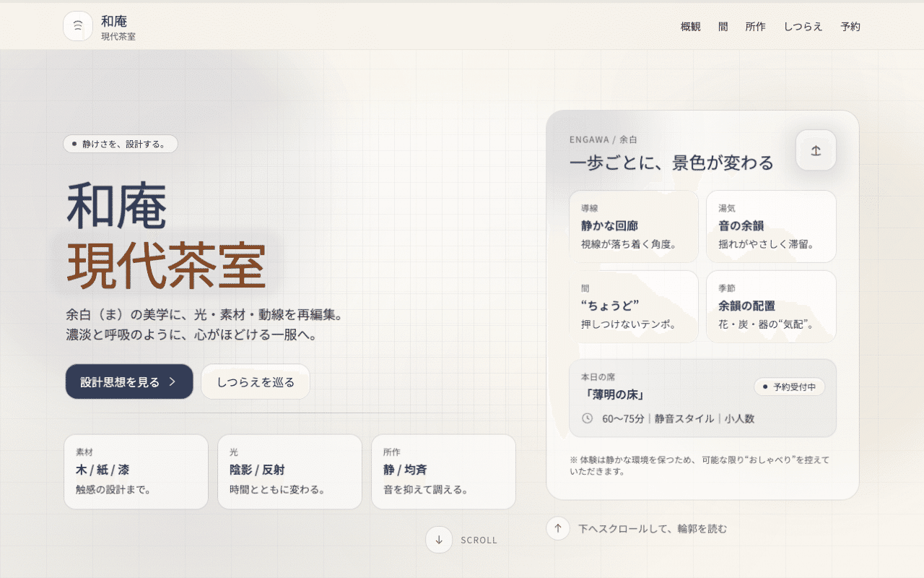Image resolution: width=924 pixels, height=578 pixels.
Task: Select the 静かな回廊 card
Action: 633,226
